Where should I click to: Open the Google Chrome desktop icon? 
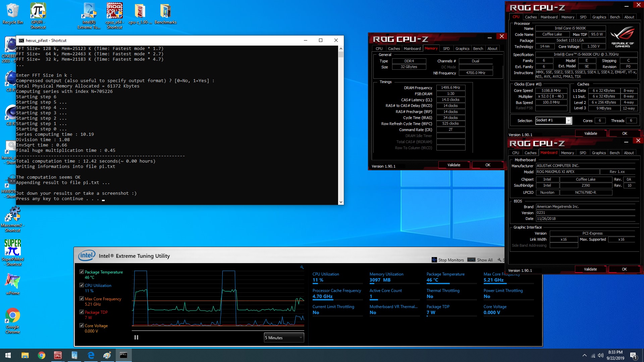click(x=12, y=320)
